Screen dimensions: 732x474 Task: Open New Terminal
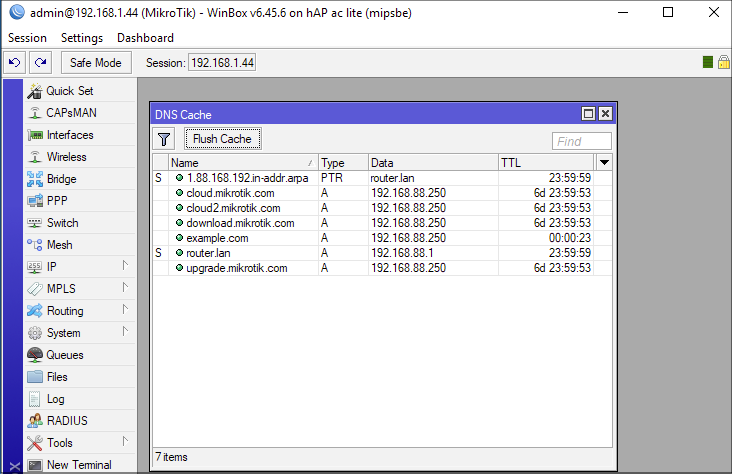coord(79,465)
